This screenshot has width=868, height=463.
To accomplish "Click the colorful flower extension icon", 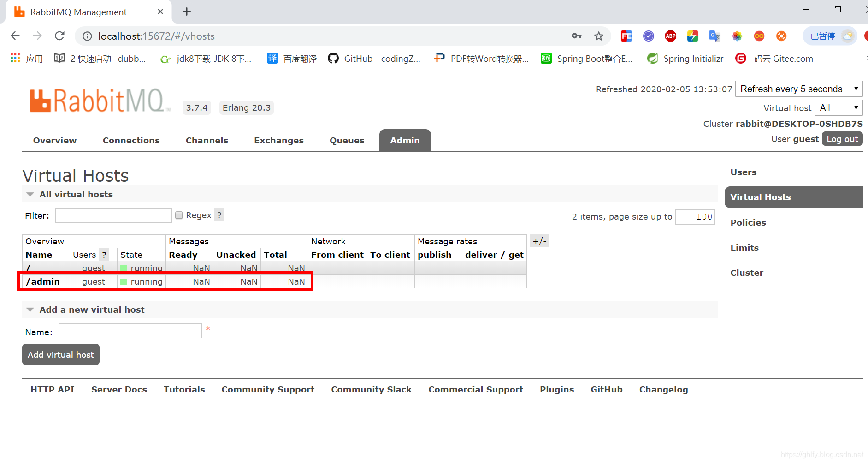I will point(737,36).
